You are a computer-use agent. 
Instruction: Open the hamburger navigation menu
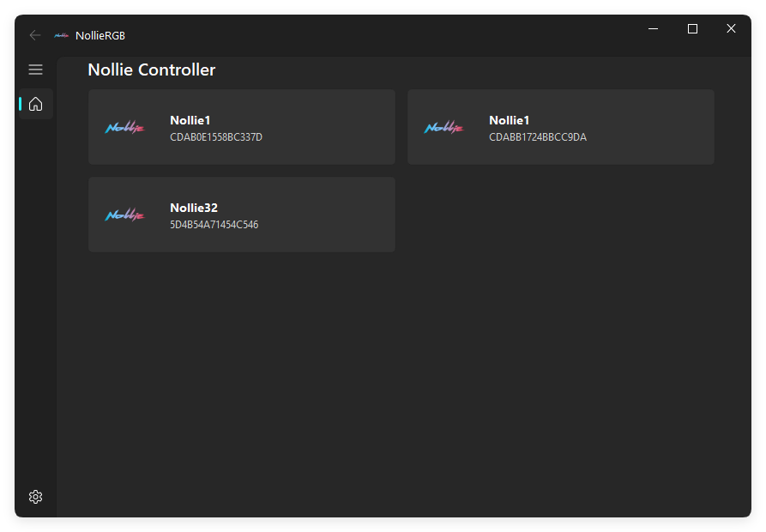tap(36, 70)
